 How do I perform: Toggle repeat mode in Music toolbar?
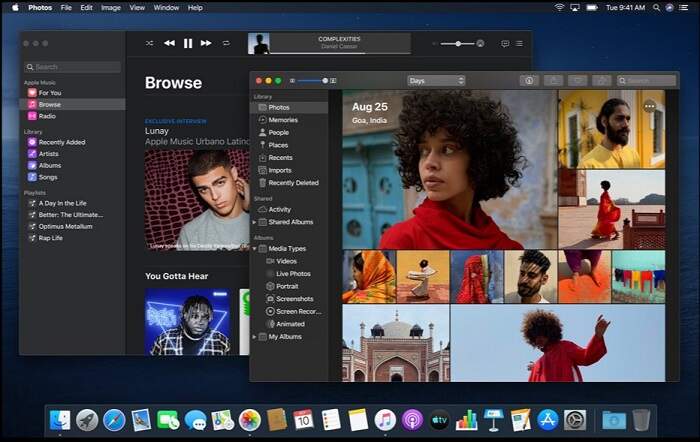tap(226, 43)
